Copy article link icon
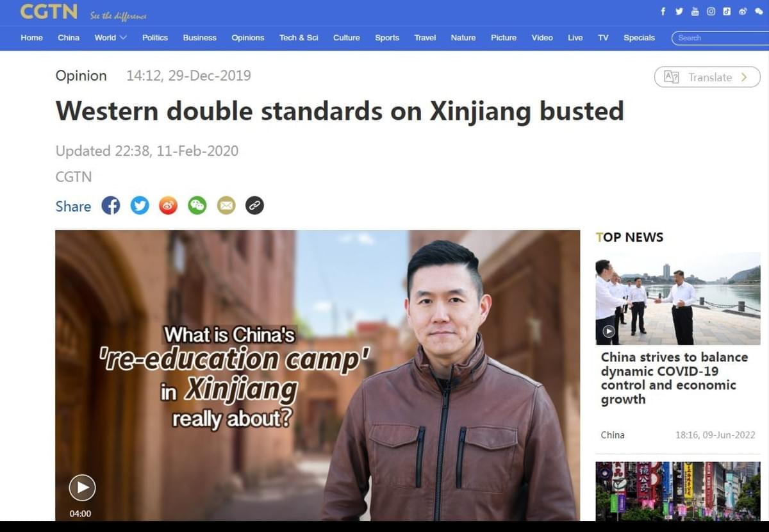This screenshot has width=769, height=532. (x=254, y=206)
